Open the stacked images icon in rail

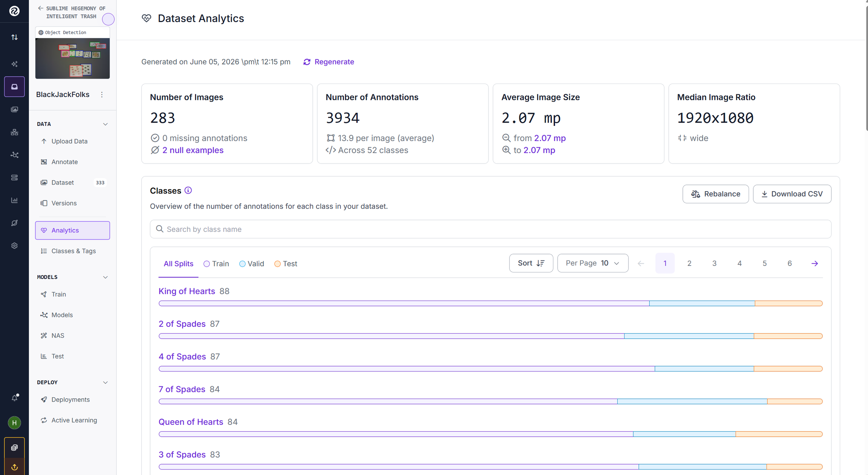tap(14, 109)
